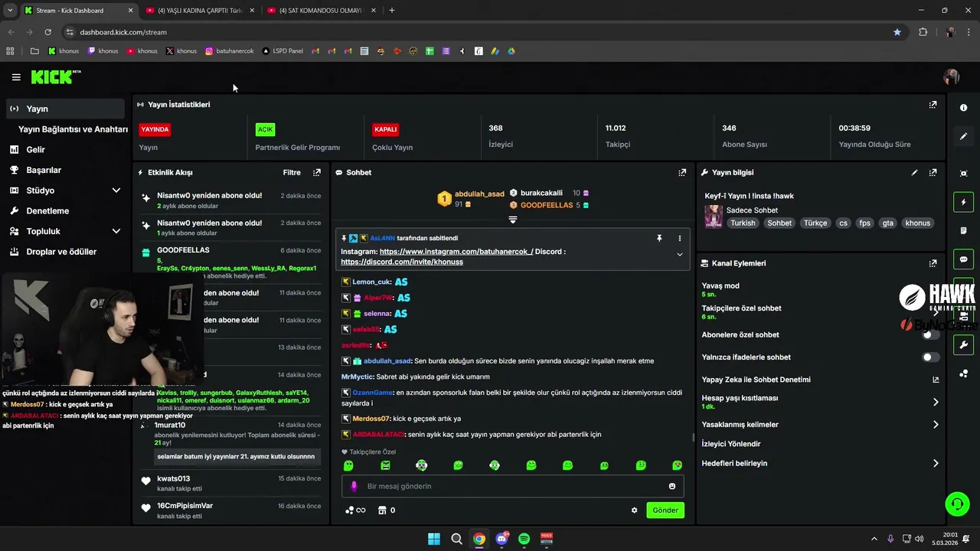Open taskbar search
Viewport: 980px width, 551px height.
(456, 539)
